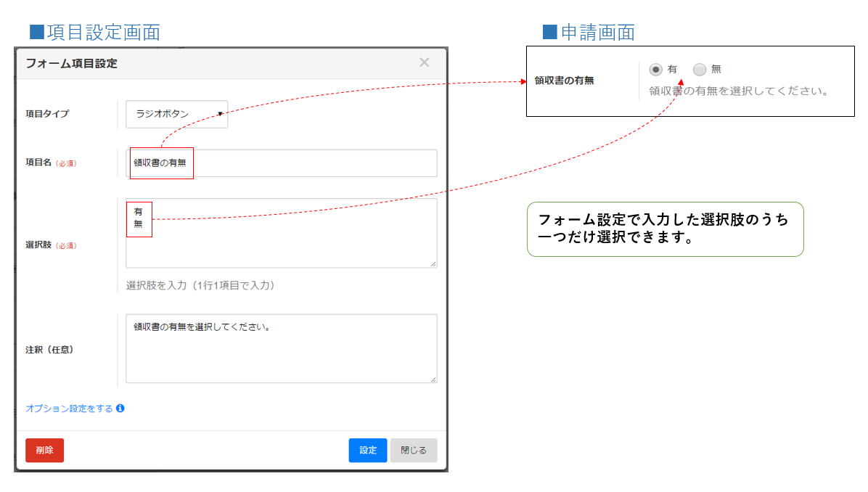
Task: Select the 無 radio button
Action: point(700,70)
